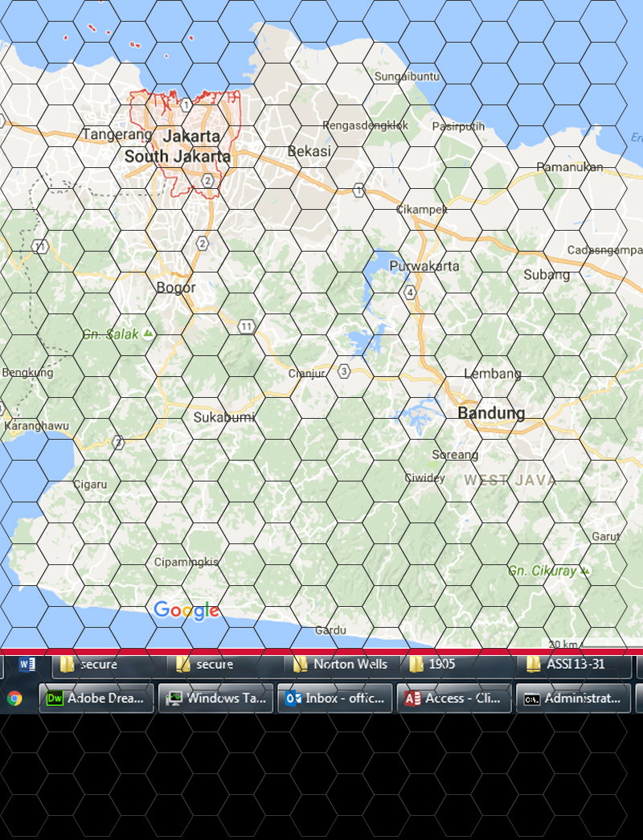The height and width of the screenshot is (840, 643).
Task: Click the Subang label
Action: click(x=547, y=275)
